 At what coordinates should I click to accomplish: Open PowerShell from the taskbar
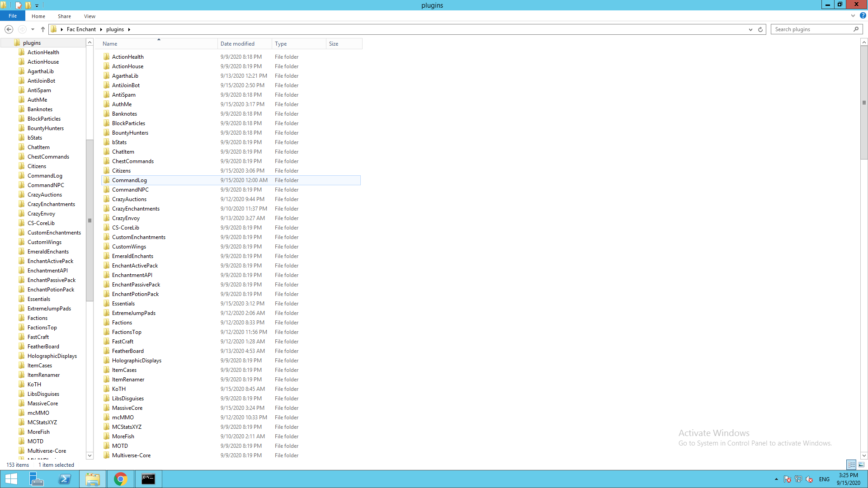click(65, 479)
